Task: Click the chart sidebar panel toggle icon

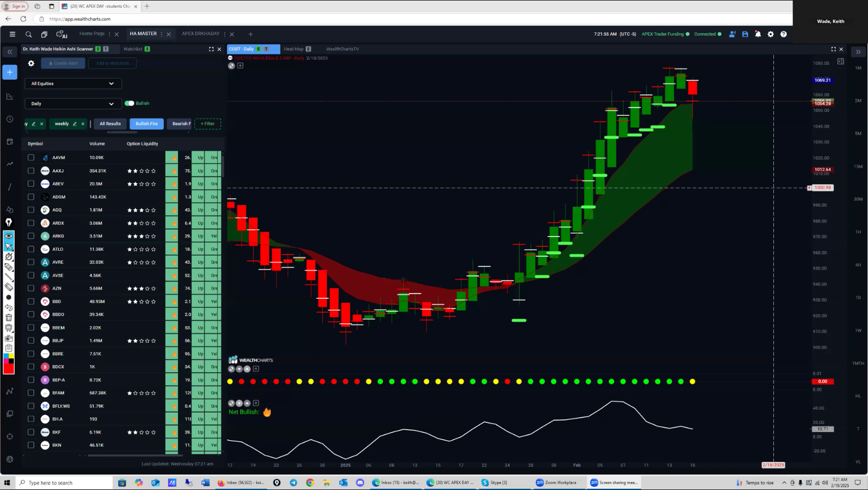Action: click(840, 61)
